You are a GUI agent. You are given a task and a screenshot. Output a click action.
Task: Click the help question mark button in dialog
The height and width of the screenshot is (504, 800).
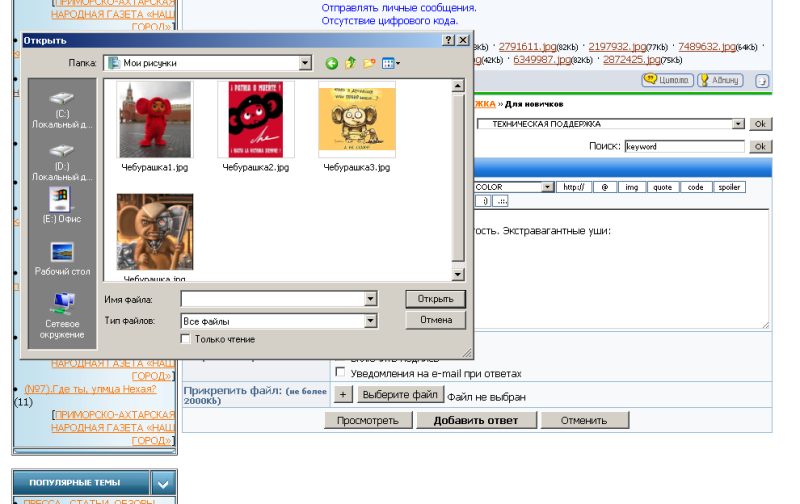(448, 40)
